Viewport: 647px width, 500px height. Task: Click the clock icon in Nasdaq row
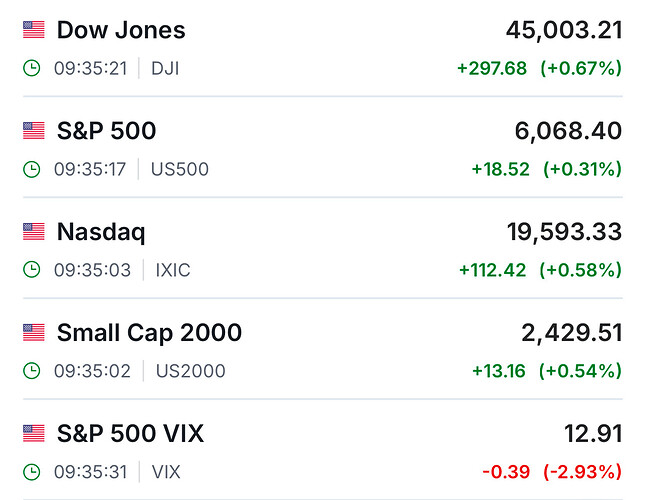(x=33, y=270)
